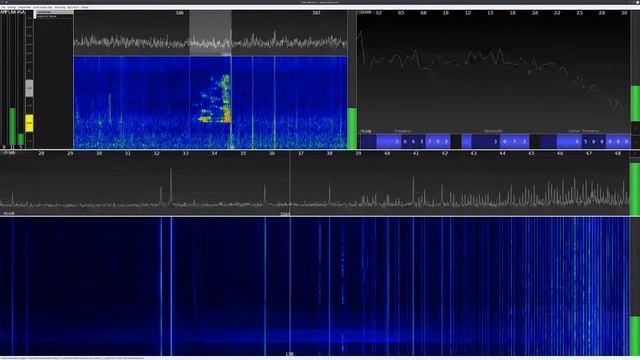Click the gray highlighted demodulator spectrum band
Image resolution: width=640 pixels, height=360 pixels.
click(210, 33)
